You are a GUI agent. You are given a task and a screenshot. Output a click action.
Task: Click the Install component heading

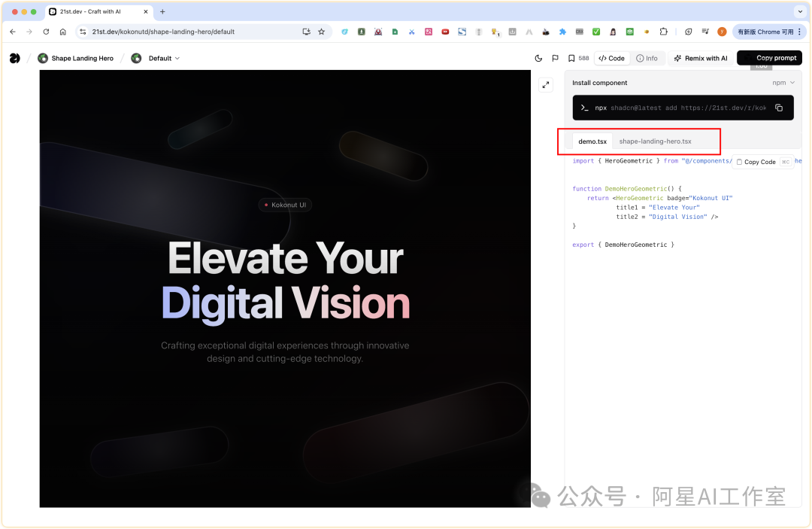click(599, 83)
